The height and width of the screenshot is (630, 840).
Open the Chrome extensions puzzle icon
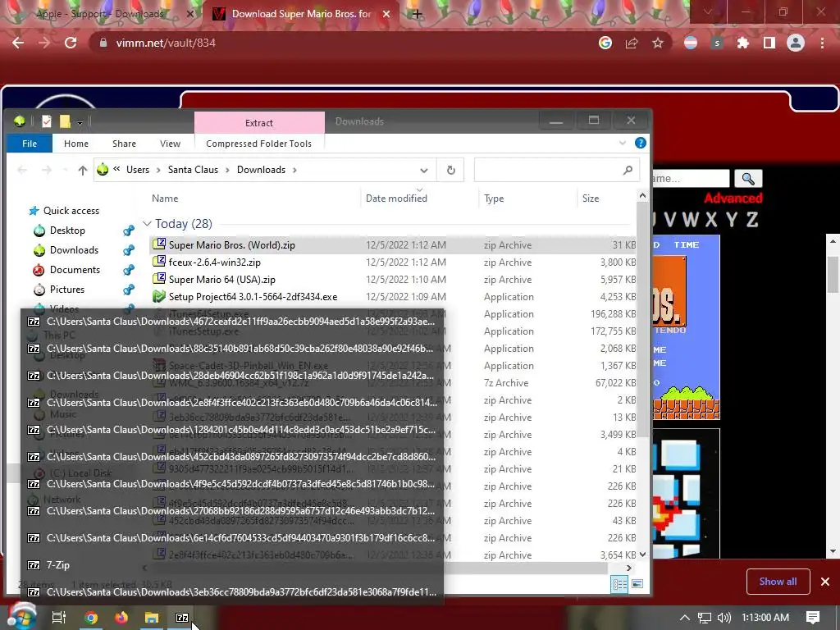(x=743, y=43)
